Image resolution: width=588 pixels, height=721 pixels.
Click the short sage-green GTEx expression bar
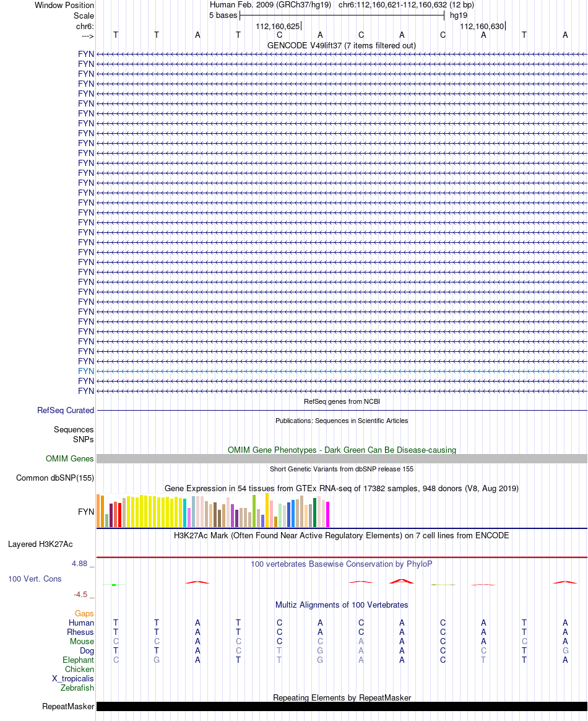(106, 520)
